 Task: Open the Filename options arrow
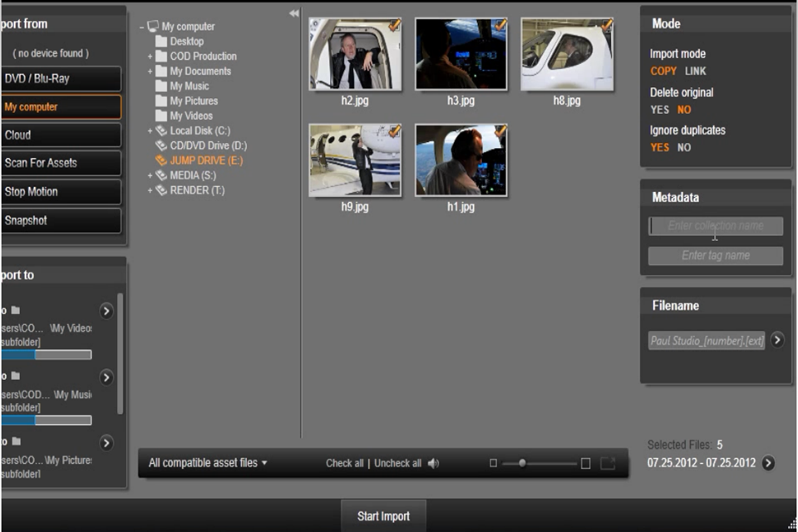click(x=777, y=339)
